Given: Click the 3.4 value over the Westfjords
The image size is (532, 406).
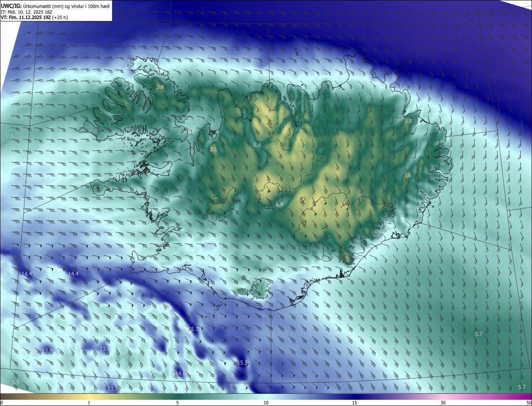Looking at the screenshot, I should point(160,87).
